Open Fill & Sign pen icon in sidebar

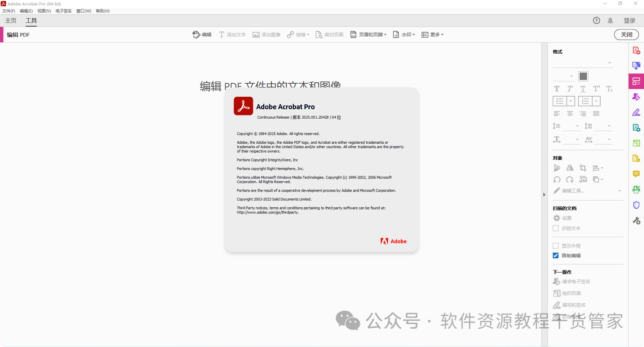(x=636, y=112)
